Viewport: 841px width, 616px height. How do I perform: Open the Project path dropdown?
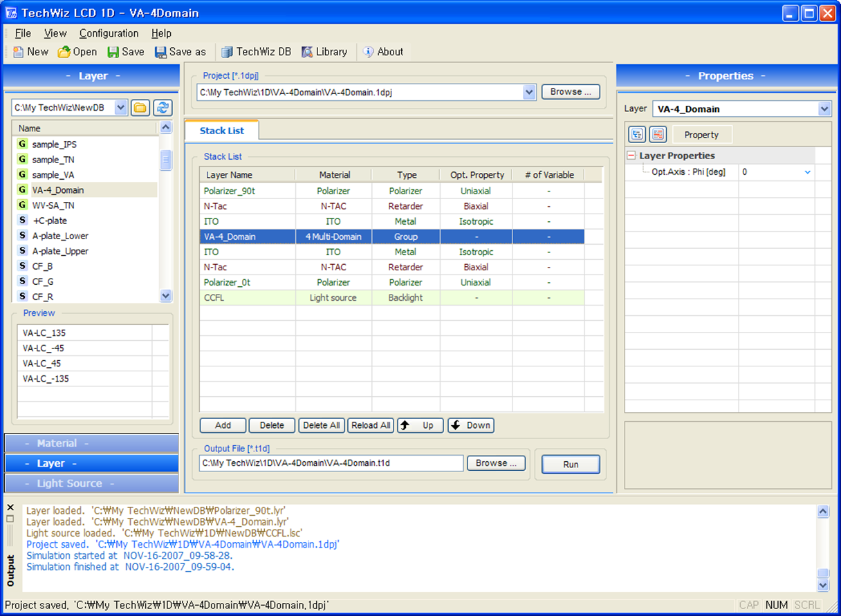(x=529, y=92)
